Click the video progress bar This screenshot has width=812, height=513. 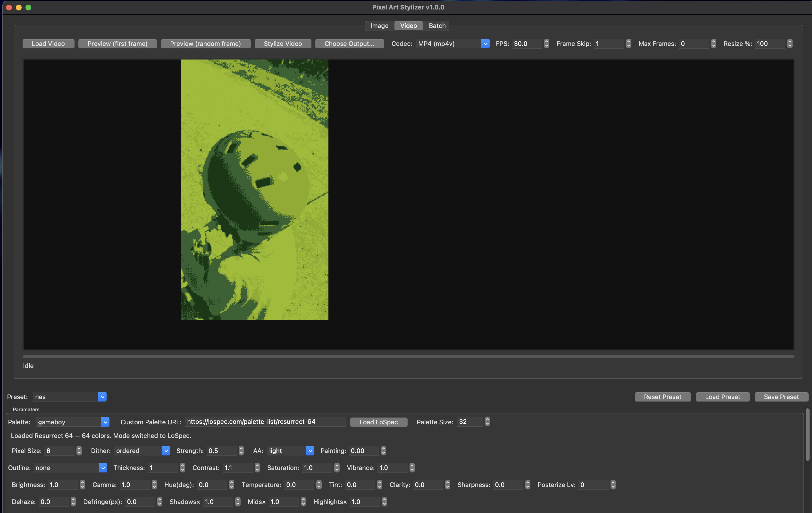click(408, 356)
